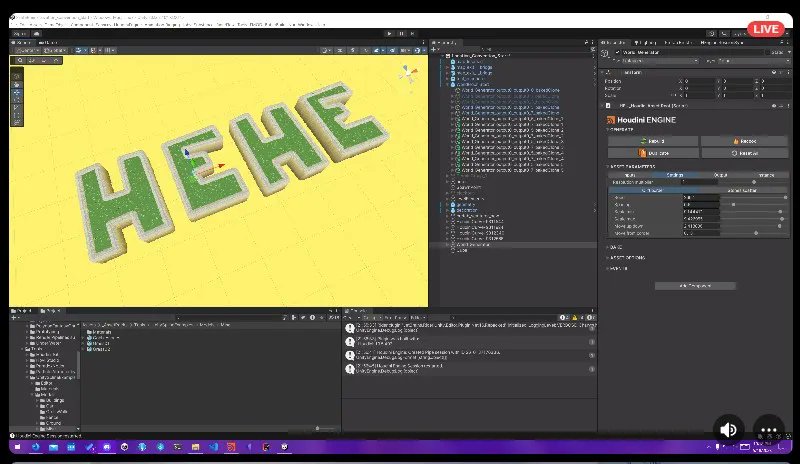Open the Tag dropdown in Inspector

pyautogui.click(x=660, y=61)
